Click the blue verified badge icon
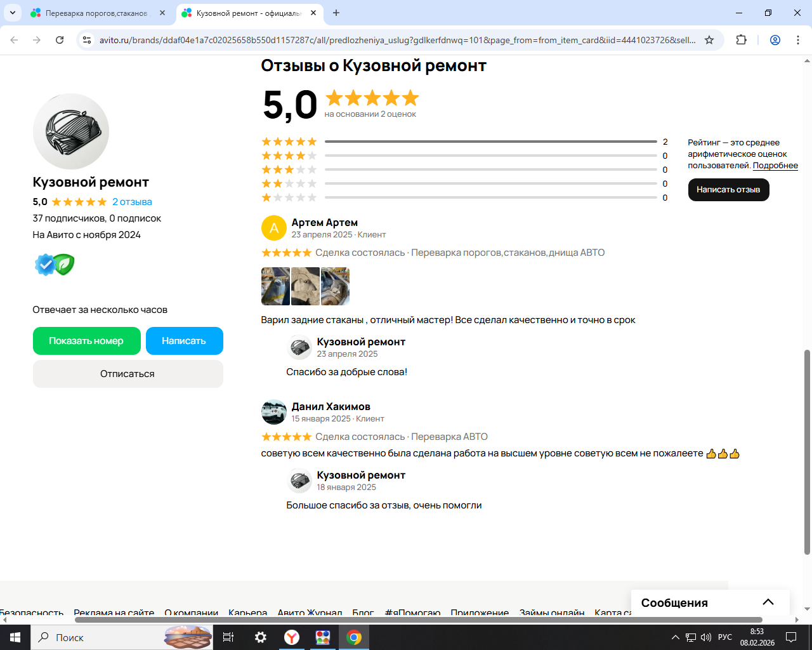This screenshot has height=650, width=812. click(x=45, y=265)
